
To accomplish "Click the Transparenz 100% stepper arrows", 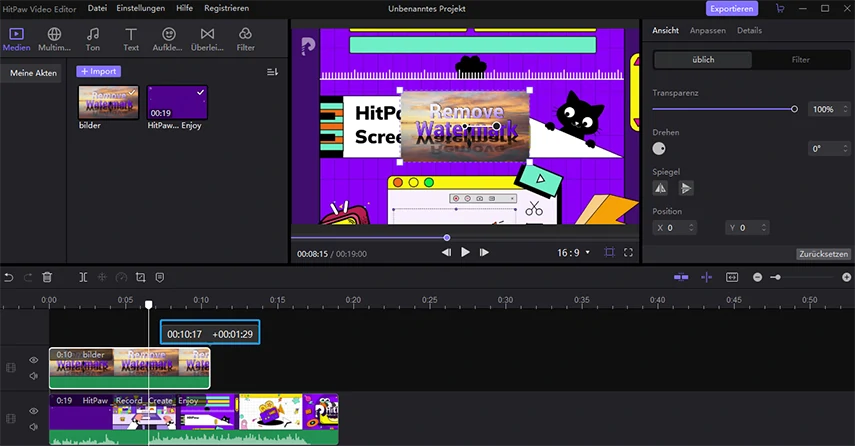I will point(845,109).
